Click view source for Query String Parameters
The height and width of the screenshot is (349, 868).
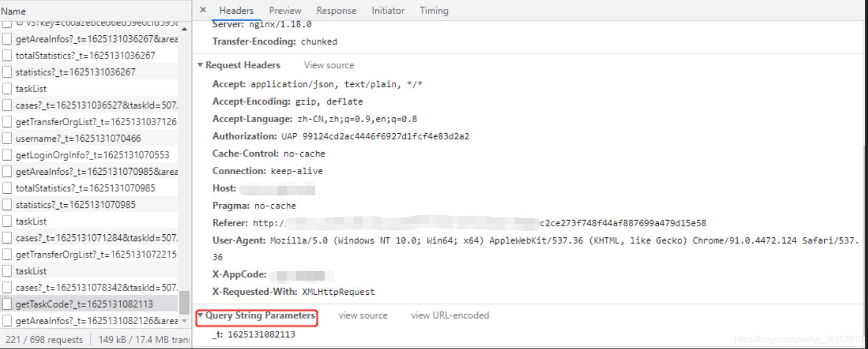363,315
